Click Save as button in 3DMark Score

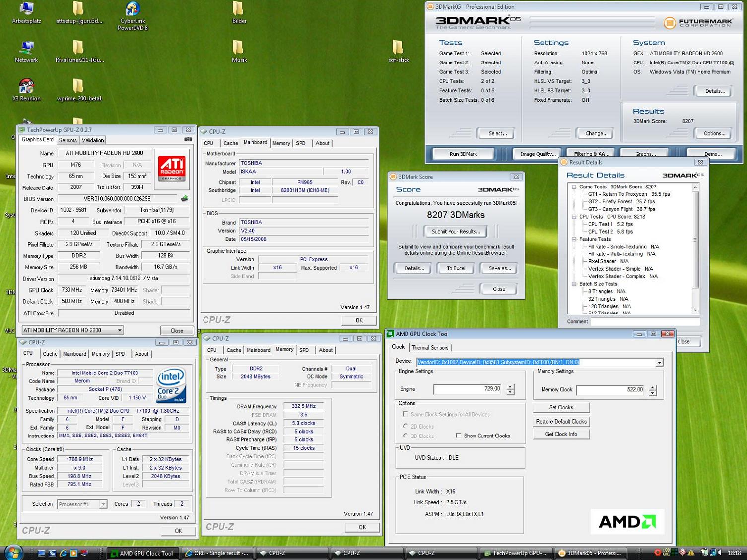tap(499, 268)
